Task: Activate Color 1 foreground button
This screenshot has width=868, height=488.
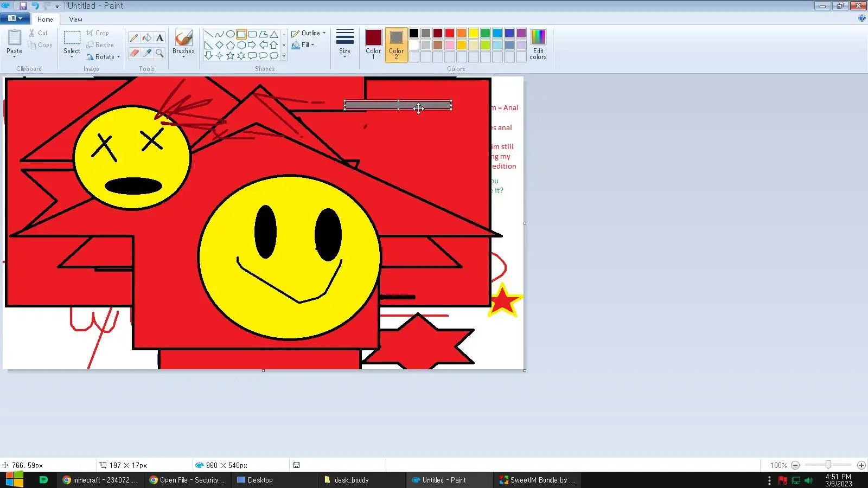Action: tap(373, 44)
